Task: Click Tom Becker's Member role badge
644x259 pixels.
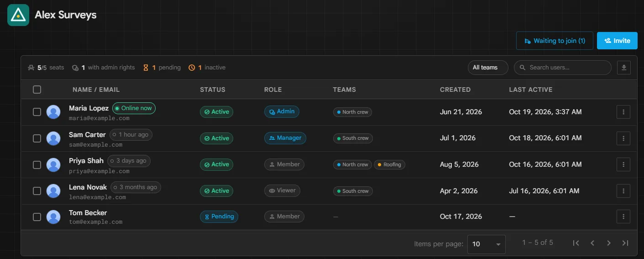Action: coord(284,217)
